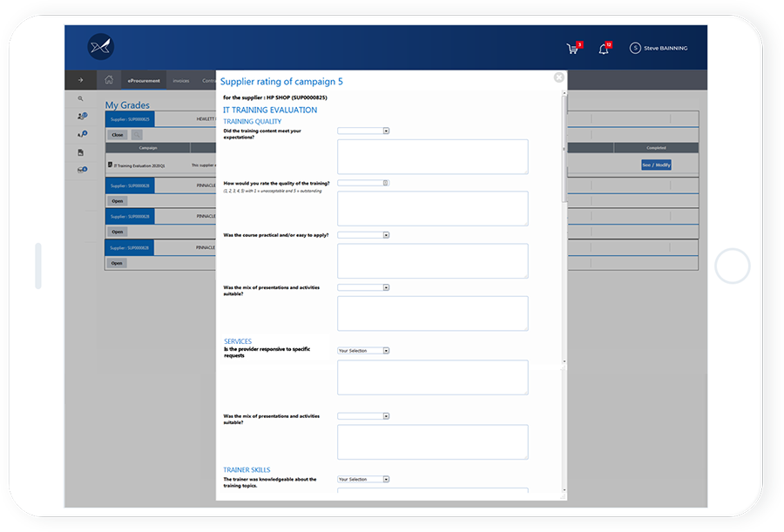
Task: Select the Home icon in the navigation bar
Action: 108,79
